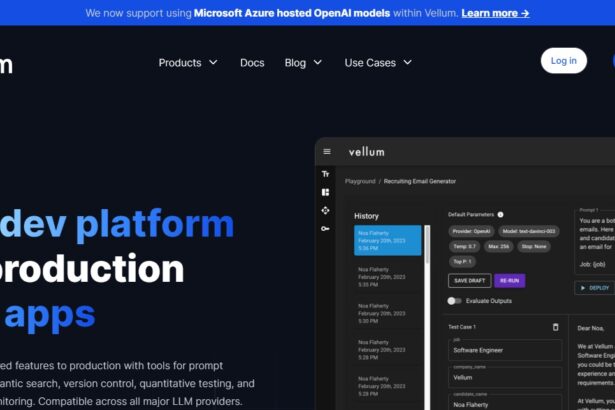Select highlighted 5:36 PM history entry
This screenshot has height=410, width=615.
click(388, 241)
